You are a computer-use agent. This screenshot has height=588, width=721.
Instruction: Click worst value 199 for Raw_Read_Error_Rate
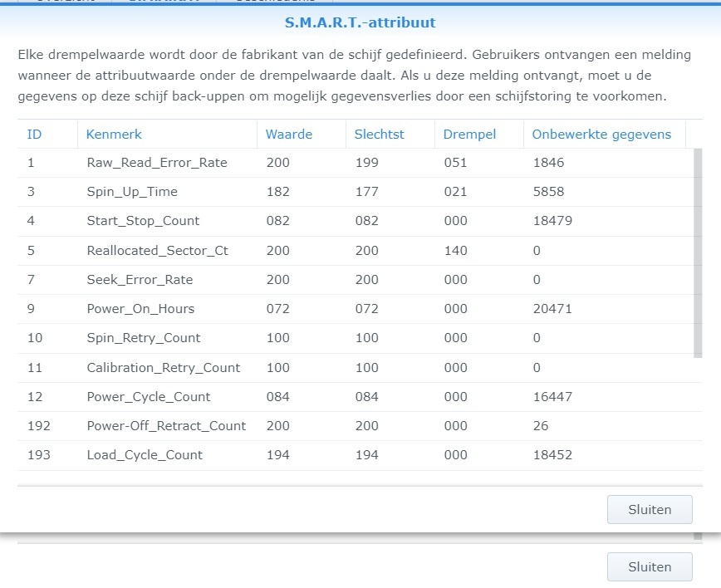coord(366,163)
